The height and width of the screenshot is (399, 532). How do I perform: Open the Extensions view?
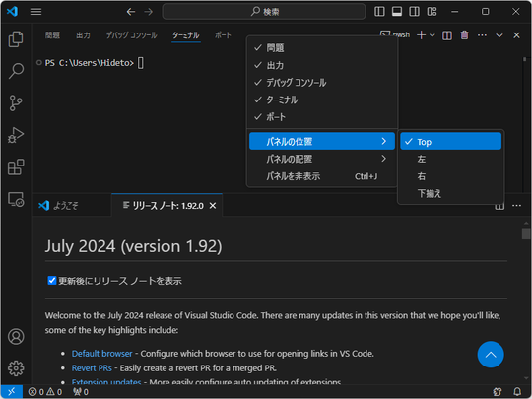pos(16,166)
